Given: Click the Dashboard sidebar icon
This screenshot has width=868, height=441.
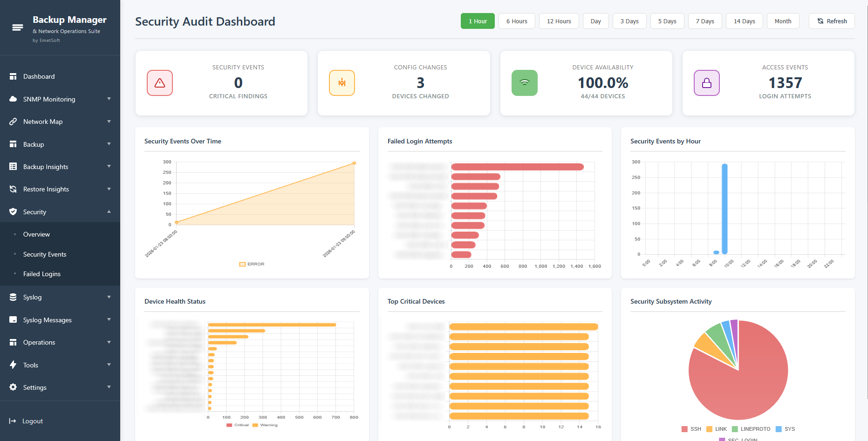Looking at the screenshot, I should [13, 76].
